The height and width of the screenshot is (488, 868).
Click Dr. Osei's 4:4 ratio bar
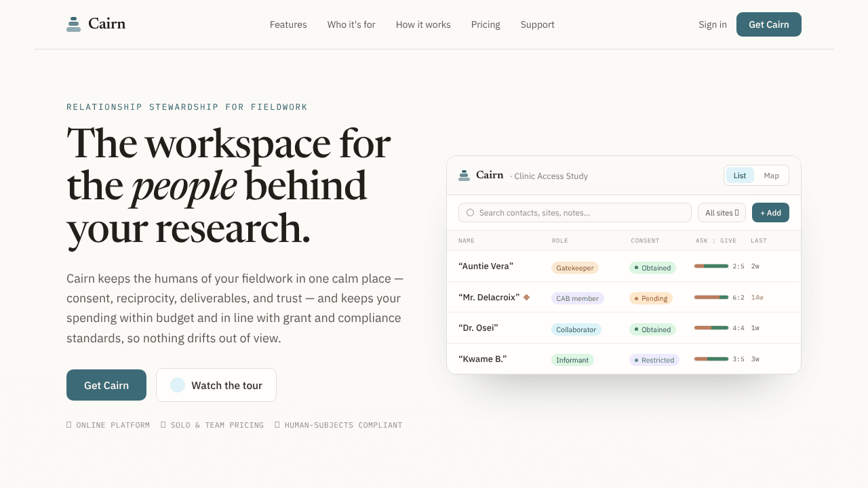(x=711, y=328)
